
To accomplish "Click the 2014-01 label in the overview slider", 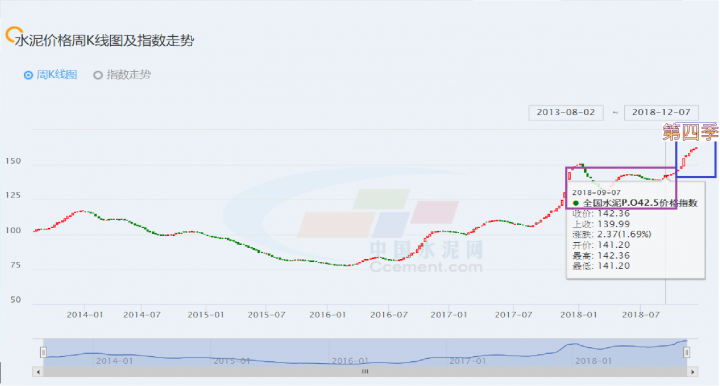I will [114, 361].
